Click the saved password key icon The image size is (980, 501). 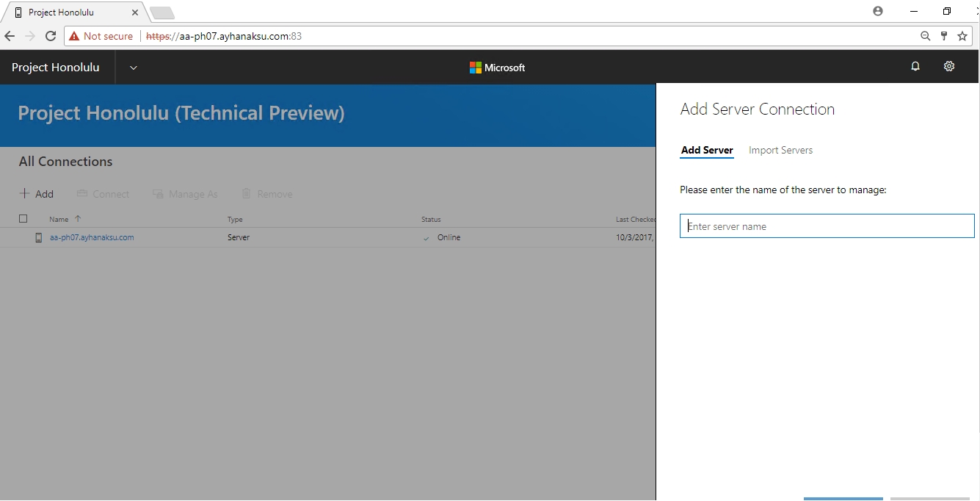point(944,36)
